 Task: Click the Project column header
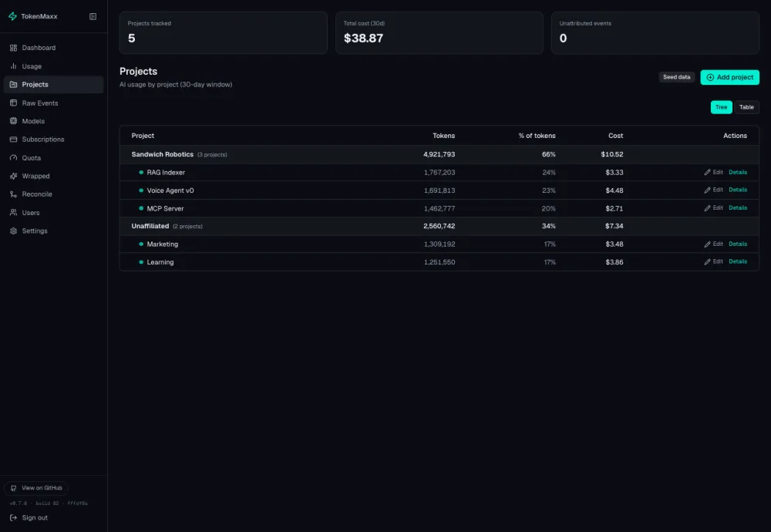[x=143, y=136]
